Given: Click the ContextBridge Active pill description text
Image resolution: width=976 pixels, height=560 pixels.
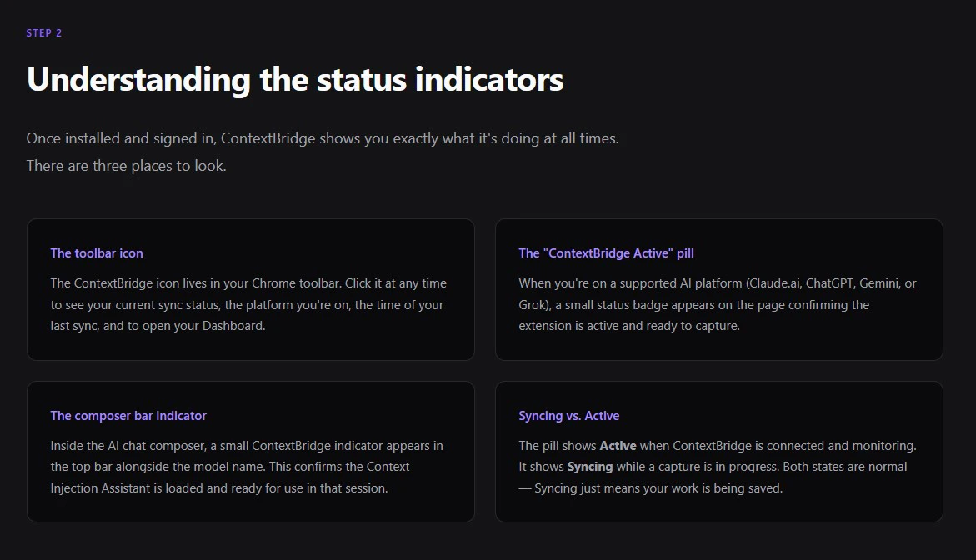Looking at the screenshot, I should (x=718, y=304).
